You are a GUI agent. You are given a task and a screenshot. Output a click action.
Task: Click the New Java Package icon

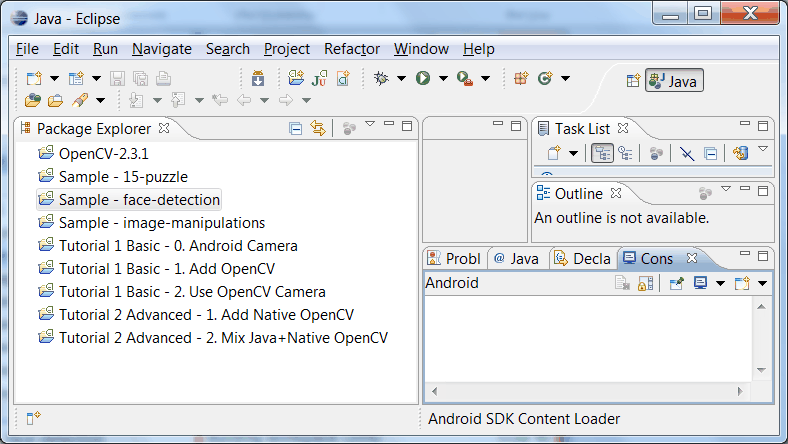tap(521, 78)
